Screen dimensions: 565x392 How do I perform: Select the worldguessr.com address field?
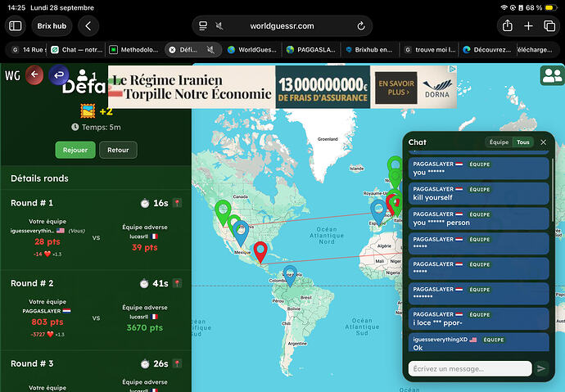tap(282, 26)
